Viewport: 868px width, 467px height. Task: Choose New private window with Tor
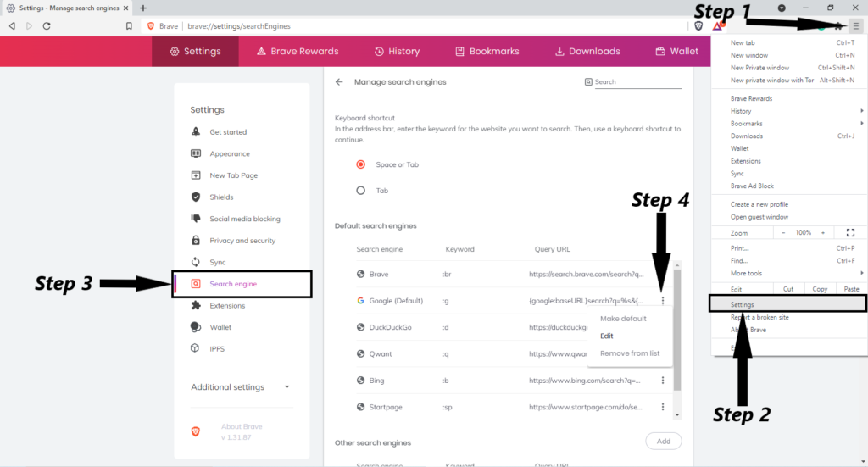[x=789, y=81]
